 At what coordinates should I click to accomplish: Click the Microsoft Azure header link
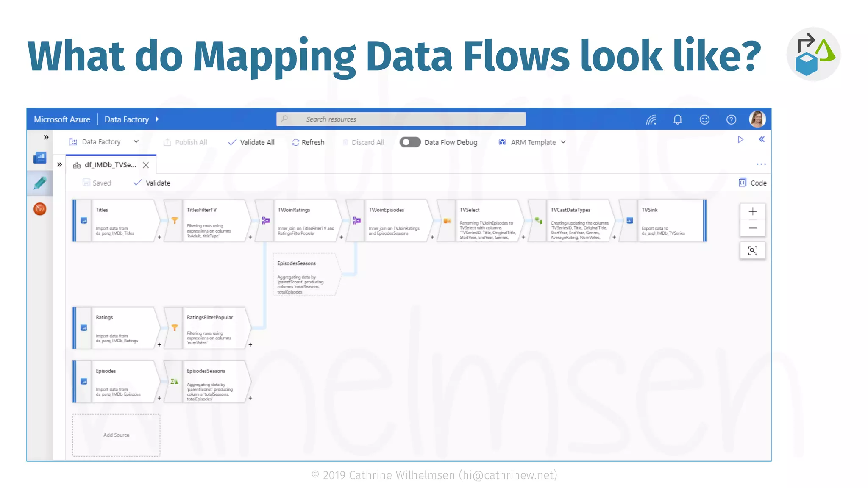click(x=62, y=119)
